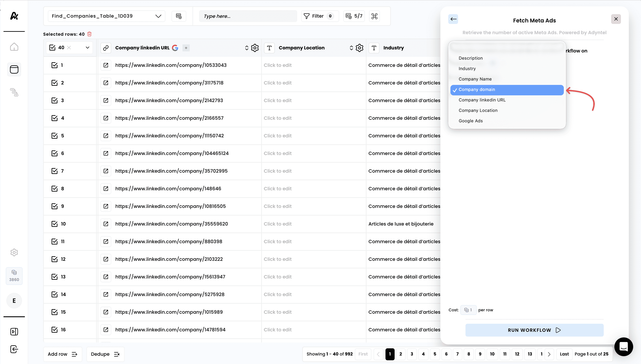Open the link icon for row 3
The width and height of the screenshot is (641, 364).
pos(106,101)
